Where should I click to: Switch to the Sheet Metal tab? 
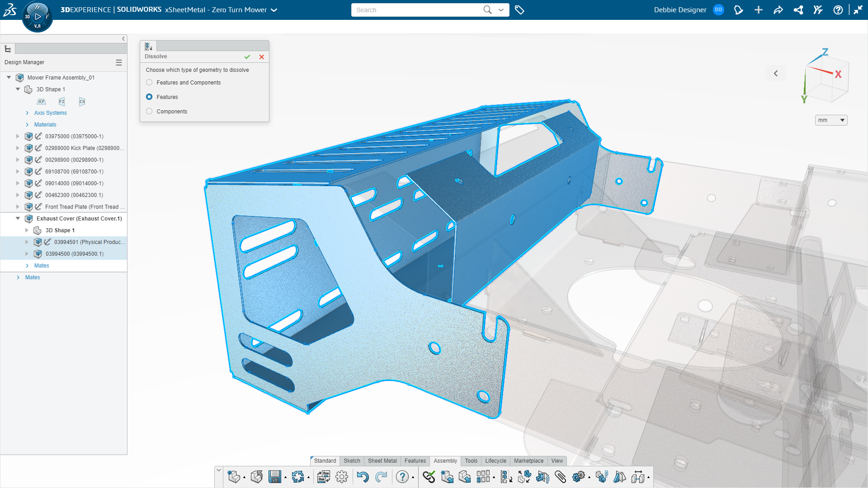point(382,461)
